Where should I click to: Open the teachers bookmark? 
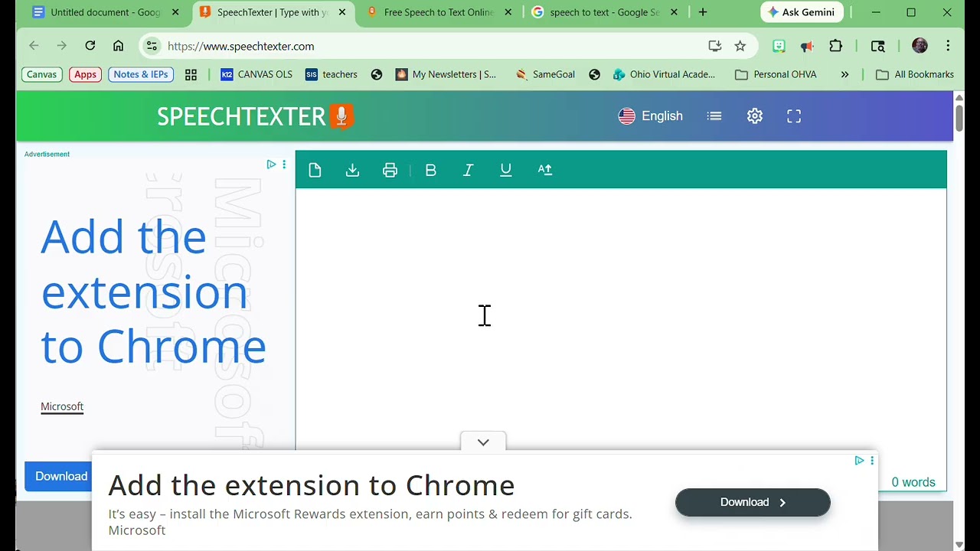point(331,74)
